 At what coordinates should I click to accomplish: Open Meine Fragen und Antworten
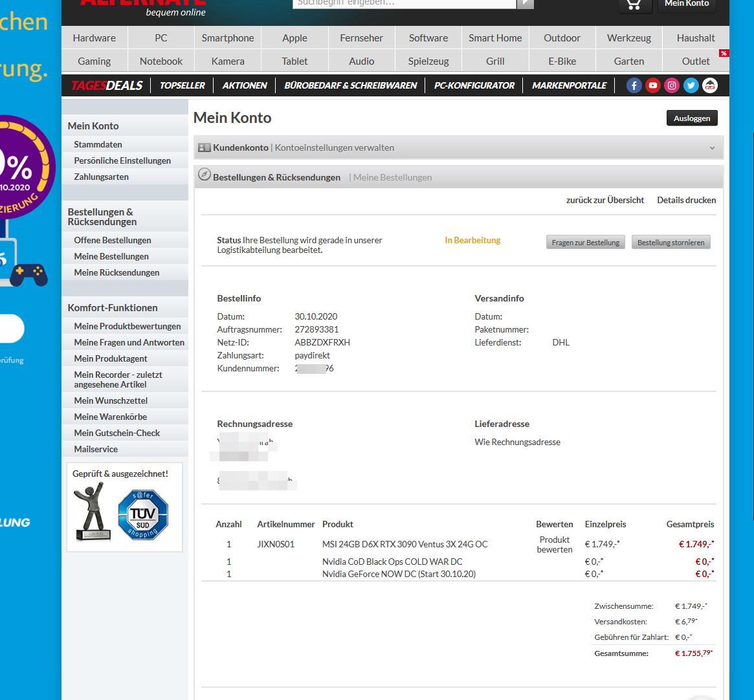(x=129, y=342)
